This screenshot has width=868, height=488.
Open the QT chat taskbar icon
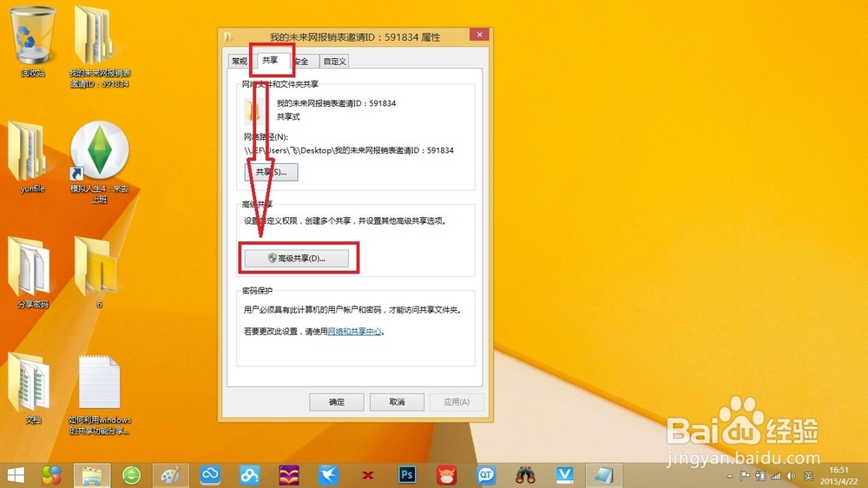tap(486, 475)
